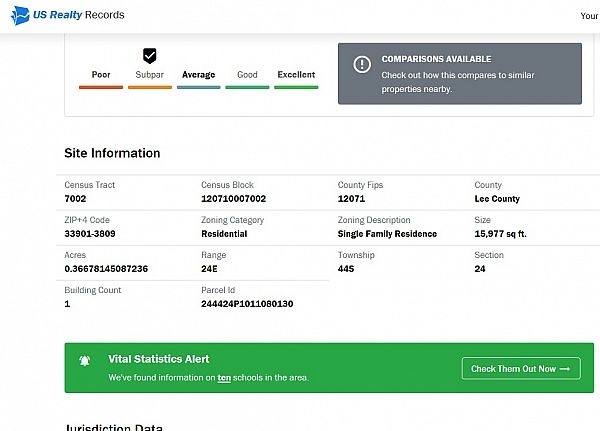Select the red Poor rating bar
This screenshot has width=600, height=431.
pos(101,87)
